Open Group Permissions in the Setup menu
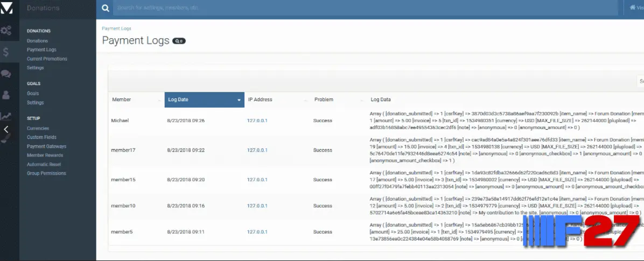 pos(46,173)
